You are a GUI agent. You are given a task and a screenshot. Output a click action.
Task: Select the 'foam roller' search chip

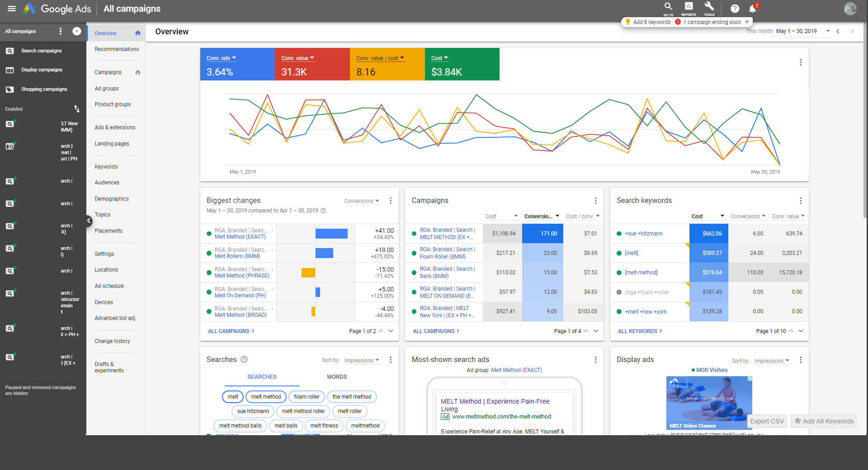307,397
